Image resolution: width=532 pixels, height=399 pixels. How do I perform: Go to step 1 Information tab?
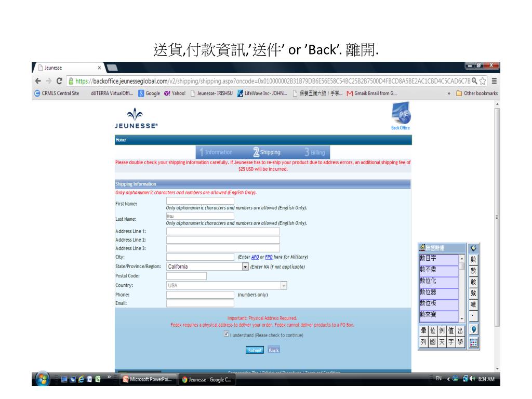tap(216, 152)
